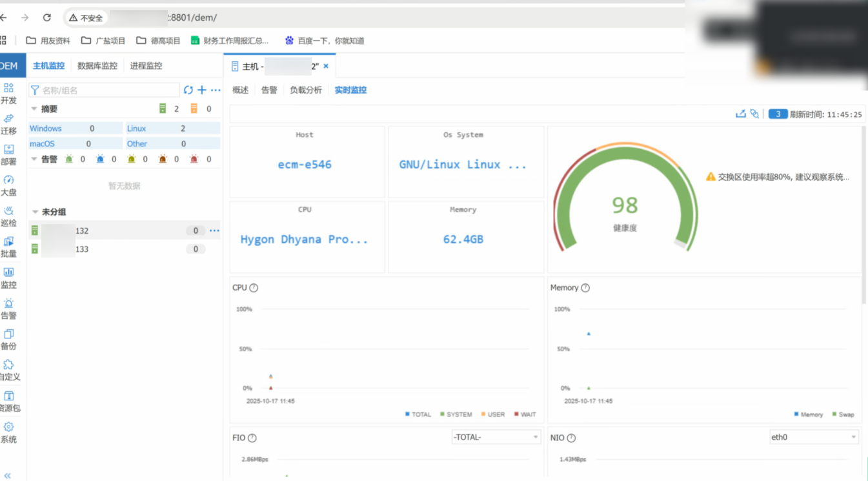Open the 巡检 inspection module

pyautogui.click(x=8, y=216)
